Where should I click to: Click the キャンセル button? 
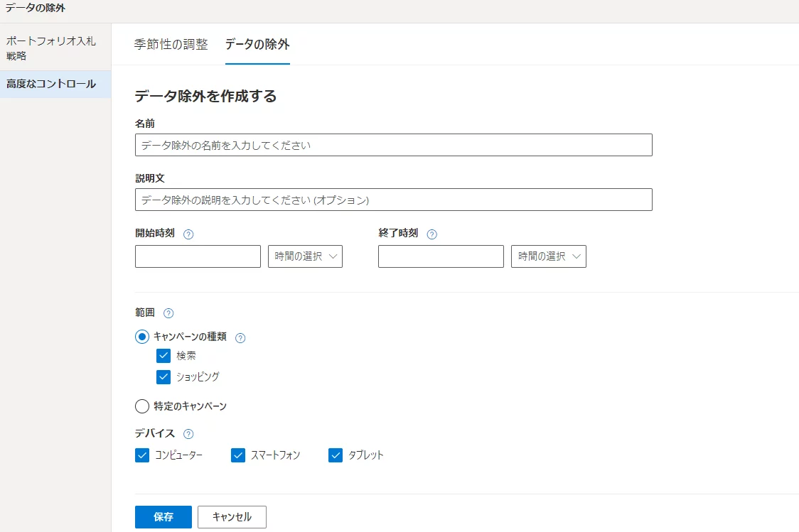232,517
